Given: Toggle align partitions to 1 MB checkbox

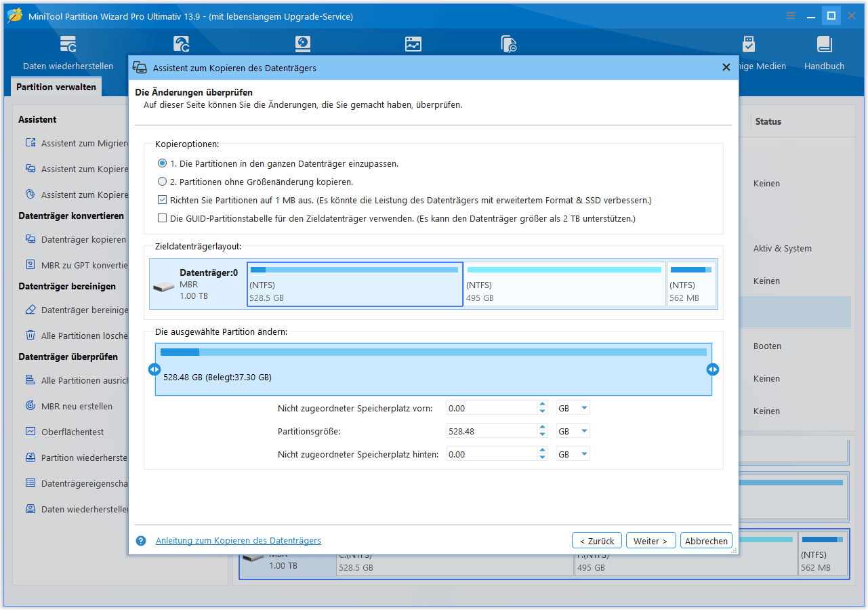Looking at the screenshot, I should click(x=162, y=200).
